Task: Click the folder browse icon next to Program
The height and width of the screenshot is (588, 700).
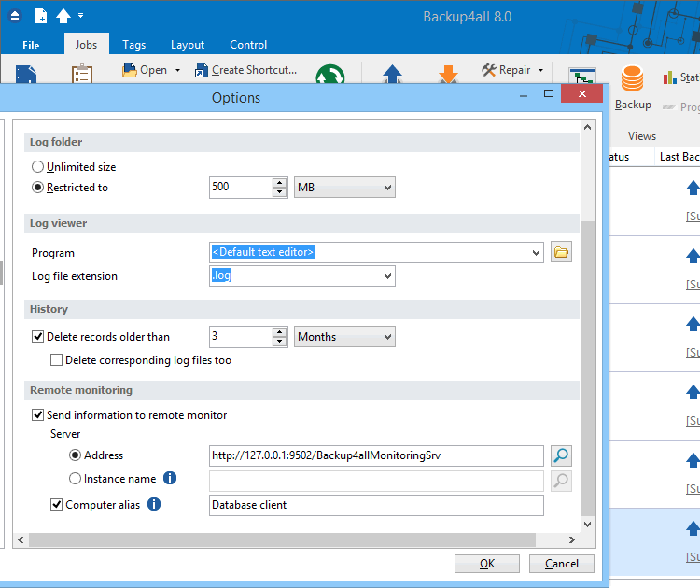Action: (561, 252)
